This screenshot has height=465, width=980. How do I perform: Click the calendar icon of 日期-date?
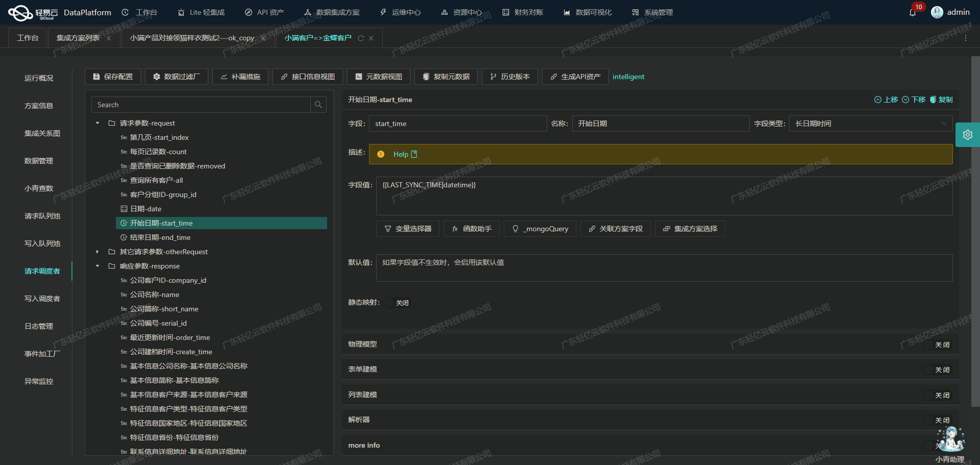[124, 209]
